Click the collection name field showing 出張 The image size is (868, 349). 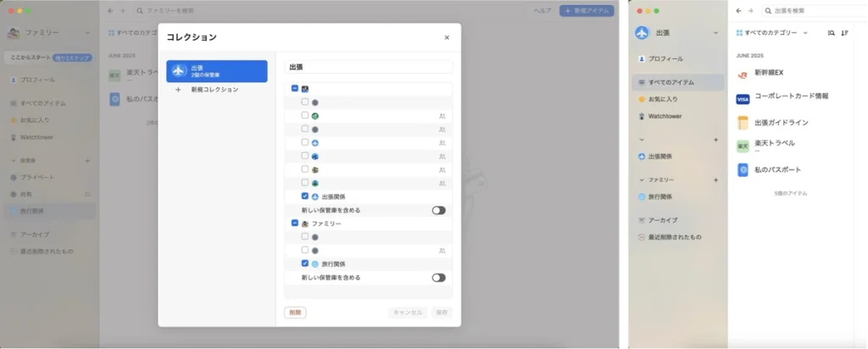pos(370,67)
